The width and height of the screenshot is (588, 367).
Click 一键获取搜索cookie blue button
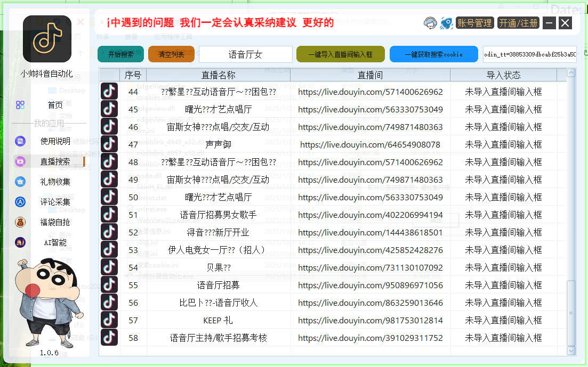click(433, 54)
